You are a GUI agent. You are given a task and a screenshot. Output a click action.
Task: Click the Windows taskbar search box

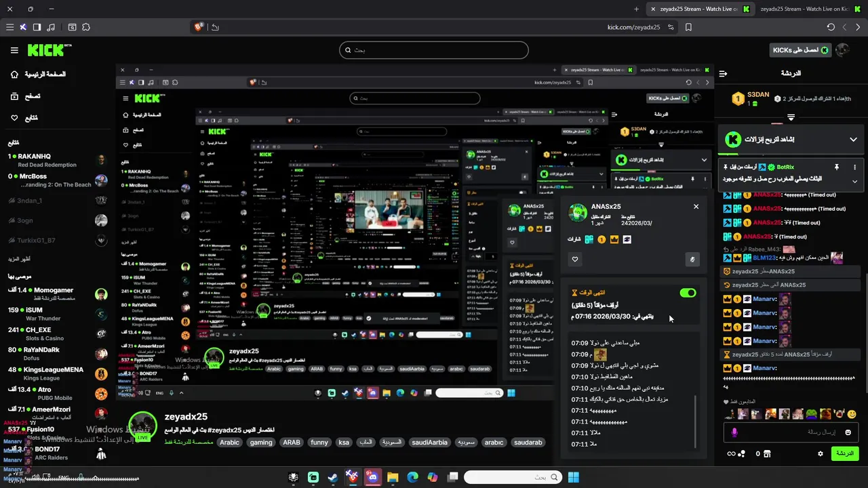[x=513, y=478]
